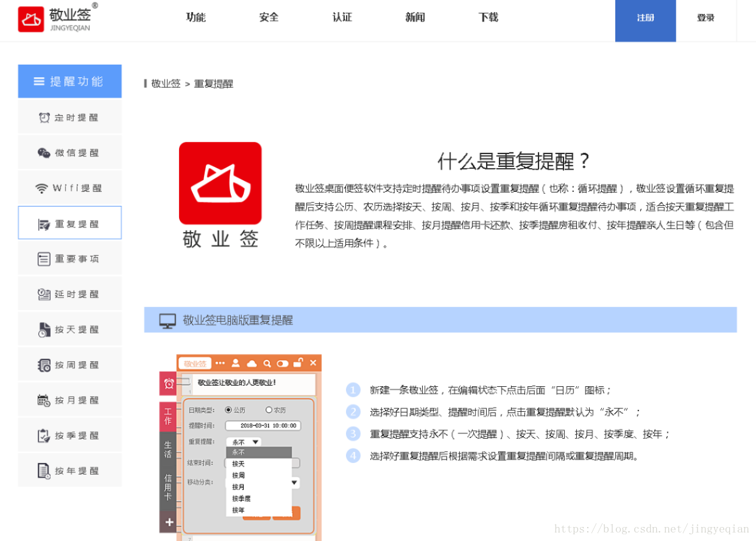The image size is (756, 541).
Task: Choose 按年 in the dropdown list
Action: [259, 510]
